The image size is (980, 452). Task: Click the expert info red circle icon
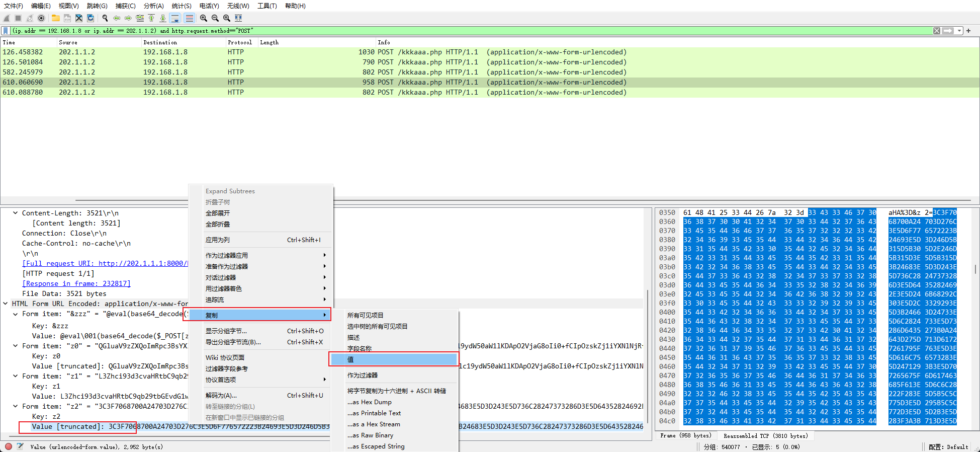(x=9, y=446)
